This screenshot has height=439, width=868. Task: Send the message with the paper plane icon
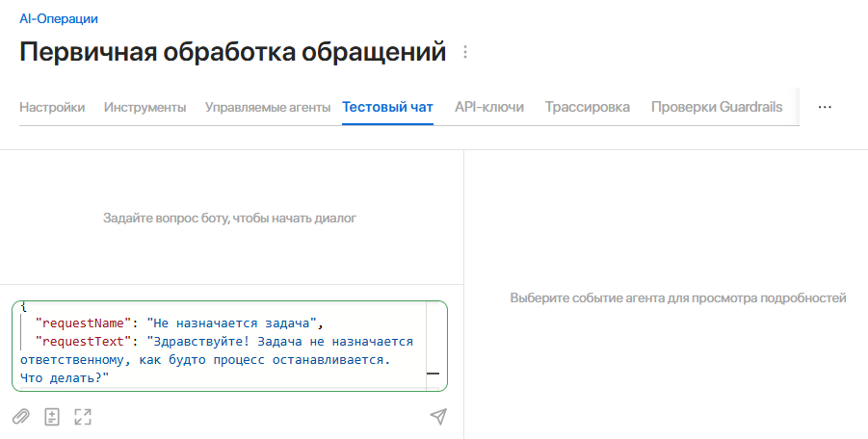[x=438, y=416]
